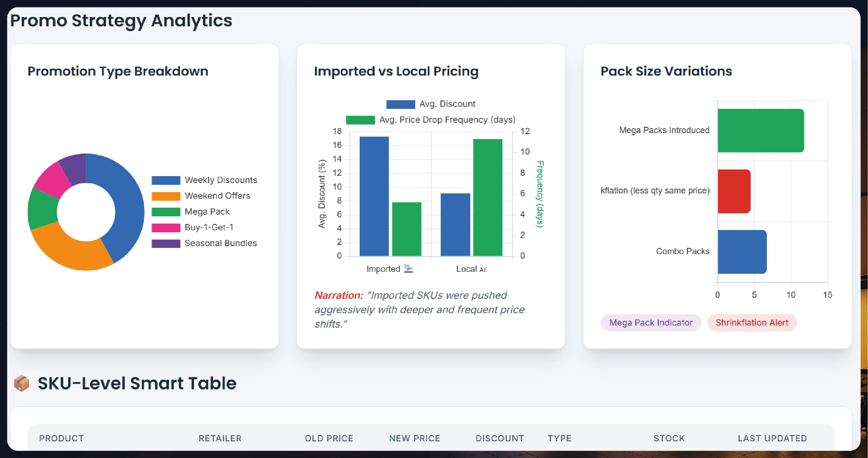The height and width of the screenshot is (458, 868).
Task: Open the Retailer column header
Action: click(220, 438)
